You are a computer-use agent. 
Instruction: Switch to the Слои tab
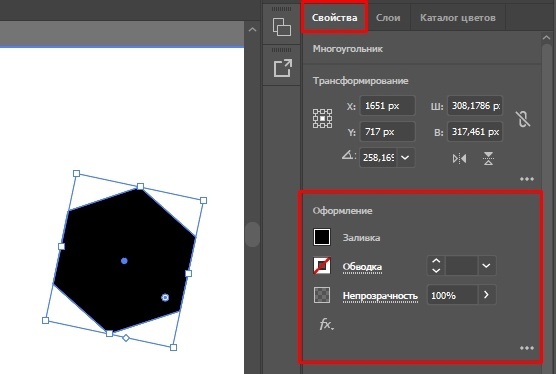click(388, 18)
